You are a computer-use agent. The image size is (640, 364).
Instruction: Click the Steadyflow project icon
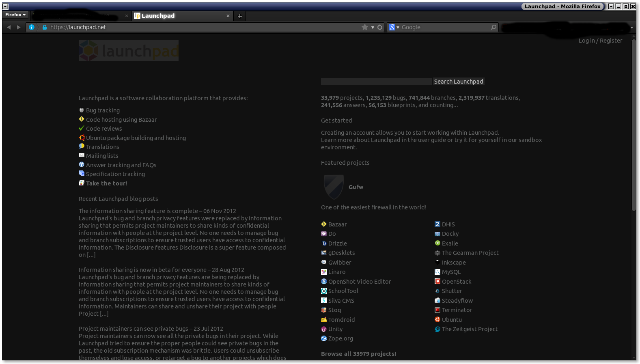pyautogui.click(x=437, y=300)
